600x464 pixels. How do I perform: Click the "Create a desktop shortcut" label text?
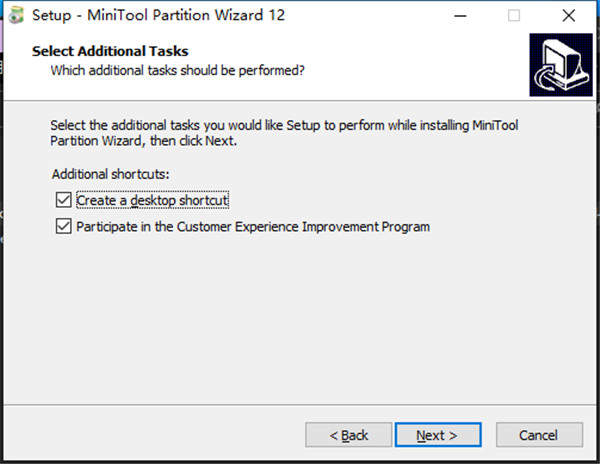[153, 200]
